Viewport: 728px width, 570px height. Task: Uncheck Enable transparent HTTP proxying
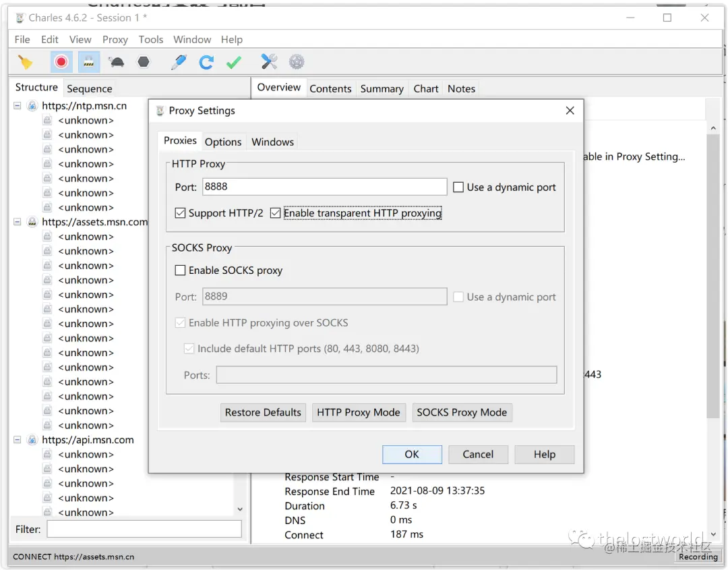click(x=275, y=213)
